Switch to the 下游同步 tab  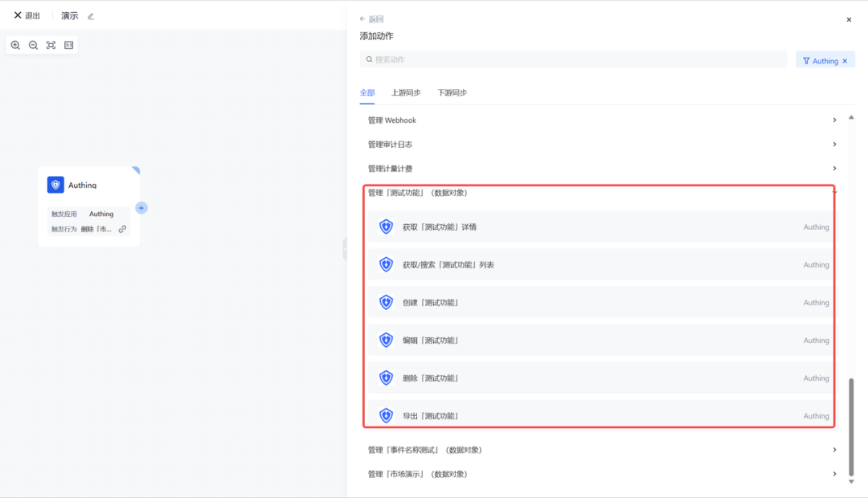tap(452, 92)
